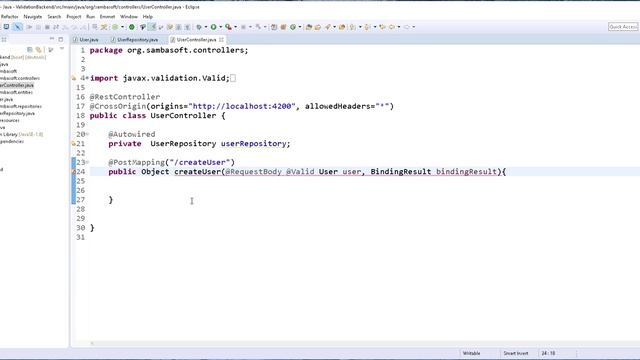Select UserController.java in Package Explorer tree
Viewport: 640px width, 360px height.
point(17,85)
